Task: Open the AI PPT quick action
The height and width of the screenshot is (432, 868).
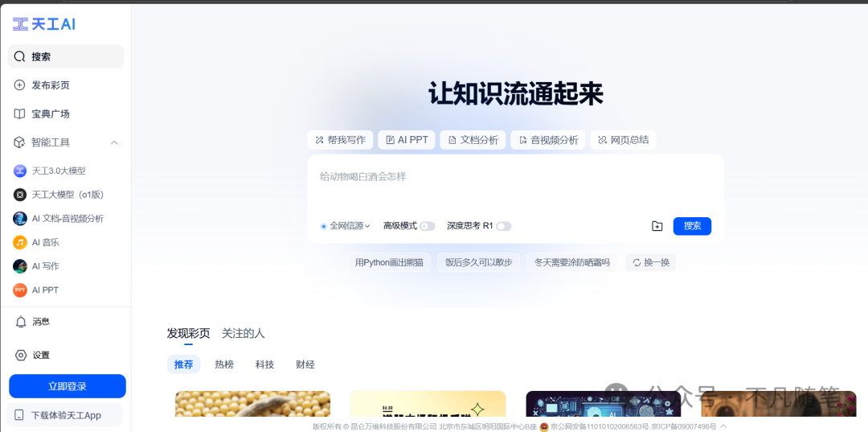Action: click(407, 140)
